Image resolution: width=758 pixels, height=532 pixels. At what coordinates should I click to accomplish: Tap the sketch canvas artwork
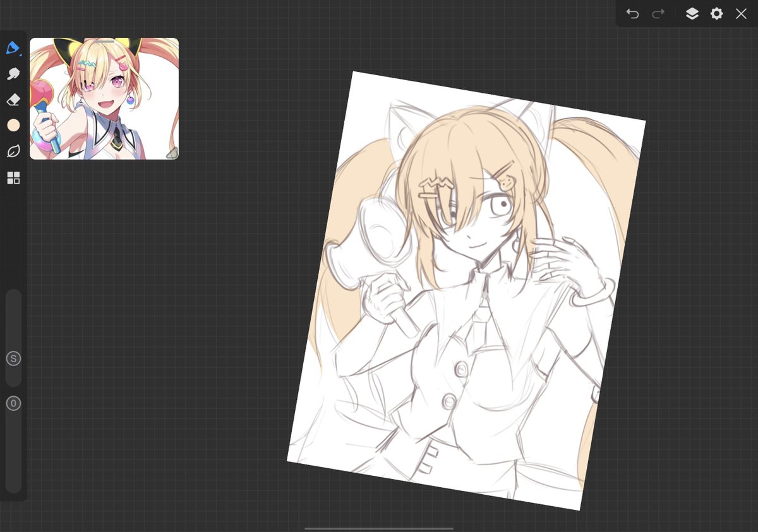click(x=466, y=290)
